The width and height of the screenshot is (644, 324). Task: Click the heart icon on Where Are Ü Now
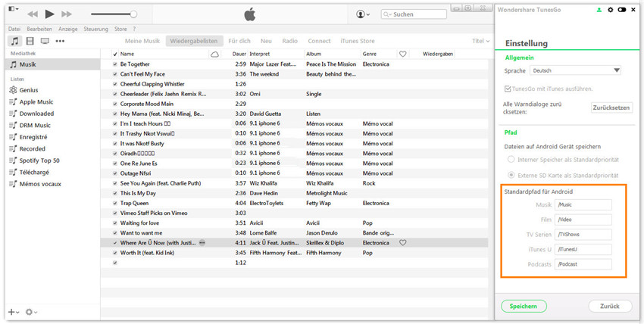403,243
